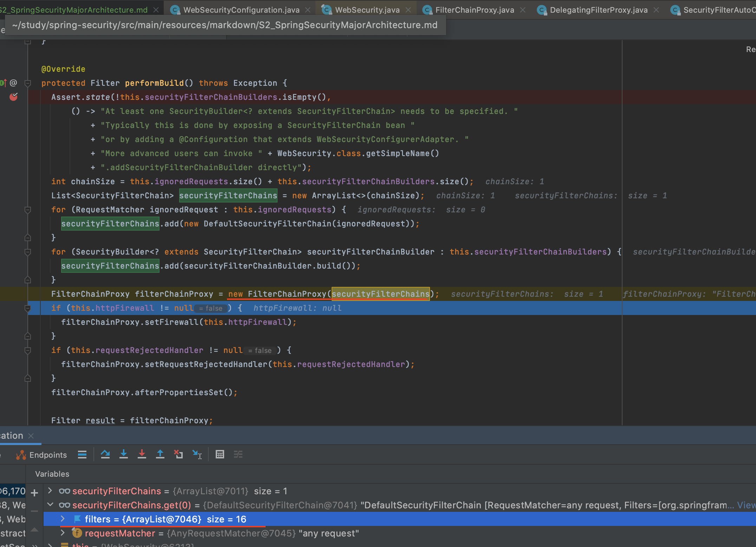Click Force Step Into red arrow icon
The width and height of the screenshot is (756, 547).
142,454
